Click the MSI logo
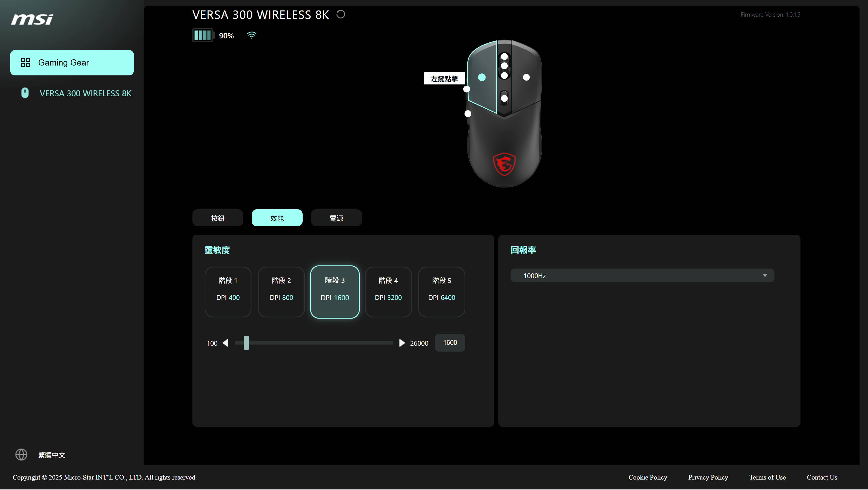This screenshot has width=868, height=490. [32, 19]
